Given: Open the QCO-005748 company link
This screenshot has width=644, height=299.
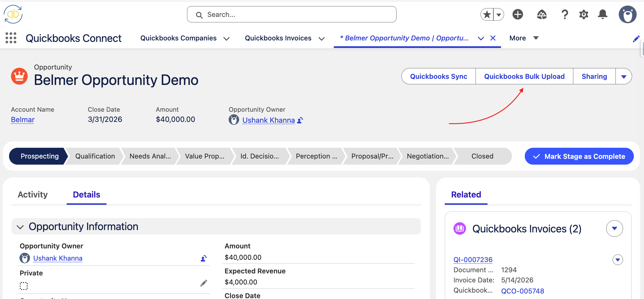Looking at the screenshot, I should pyautogui.click(x=522, y=291).
